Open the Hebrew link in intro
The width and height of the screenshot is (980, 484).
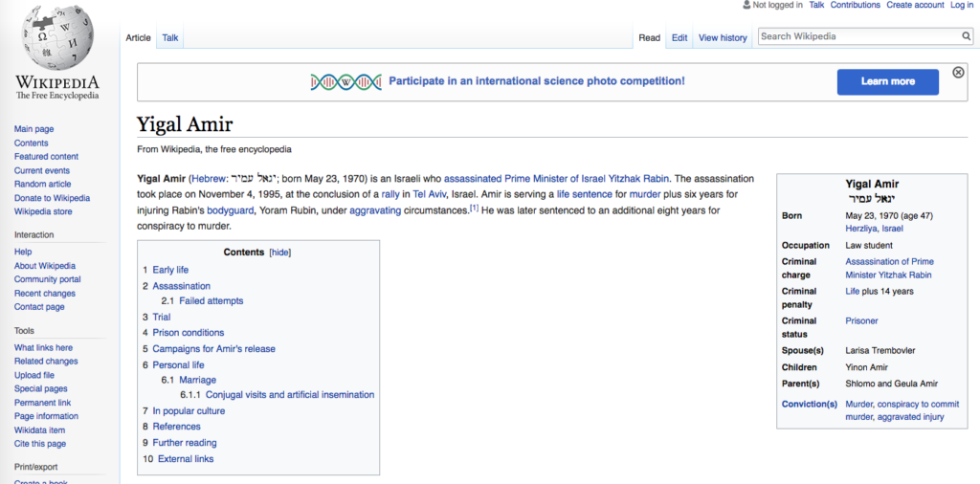pyautogui.click(x=208, y=179)
